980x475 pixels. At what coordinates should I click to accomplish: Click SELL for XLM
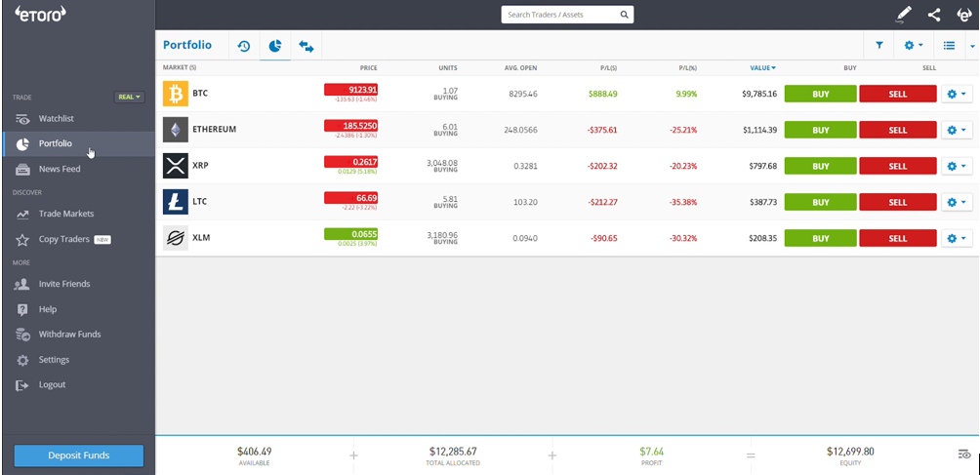[898, 238]
